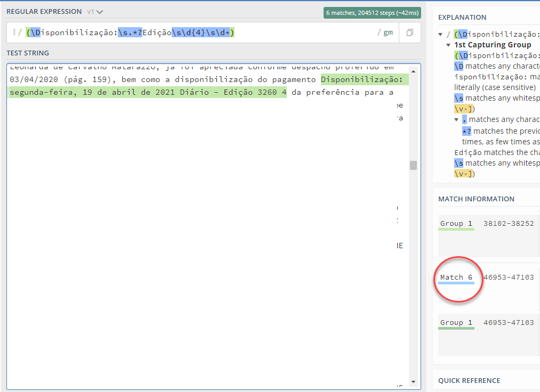The height and width of the screenshot is (392, 540).
Task: Click the REGULAR EXPRESSION section label
Action: tap(44, 12)
